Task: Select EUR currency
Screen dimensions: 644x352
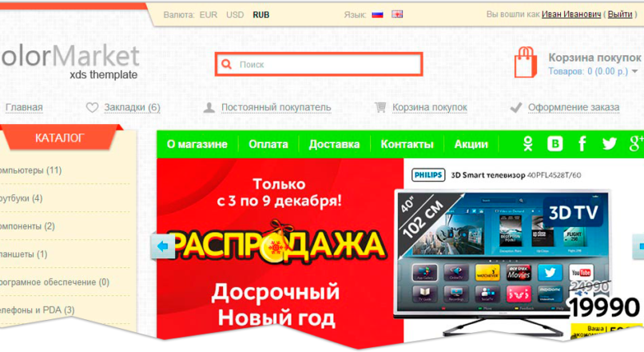Action: (x=209, y=15)
